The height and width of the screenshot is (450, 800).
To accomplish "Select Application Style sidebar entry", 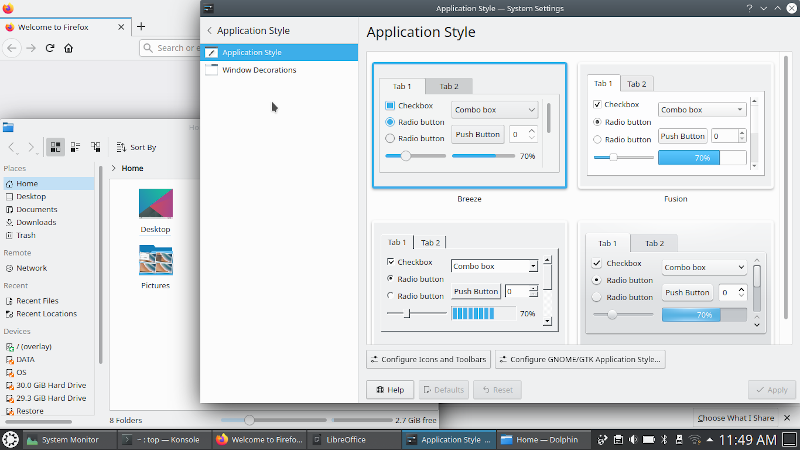I will [x=279, y=52].
